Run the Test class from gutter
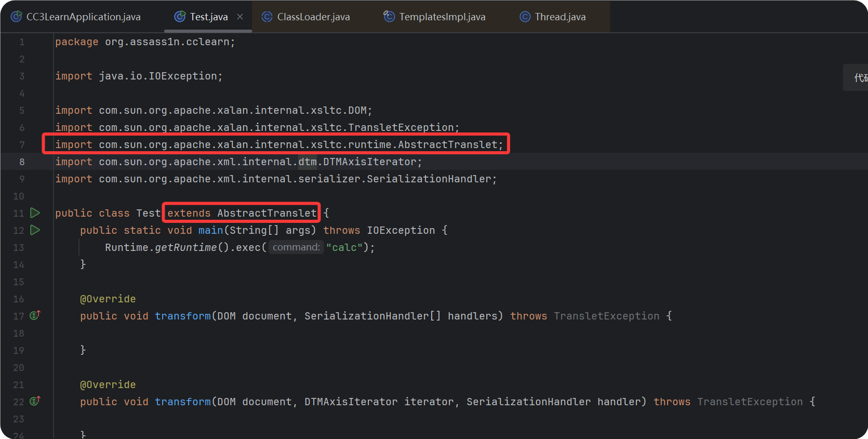This screenshot has height=439, width=868. 35,213
